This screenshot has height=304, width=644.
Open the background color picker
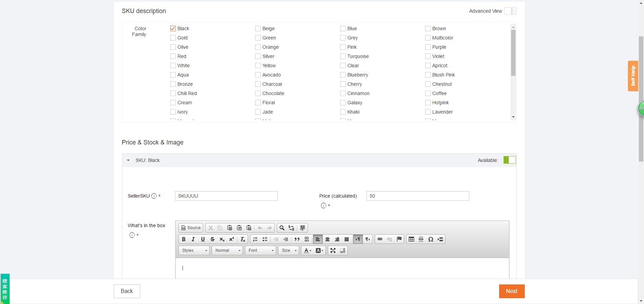tap(319, 250)
